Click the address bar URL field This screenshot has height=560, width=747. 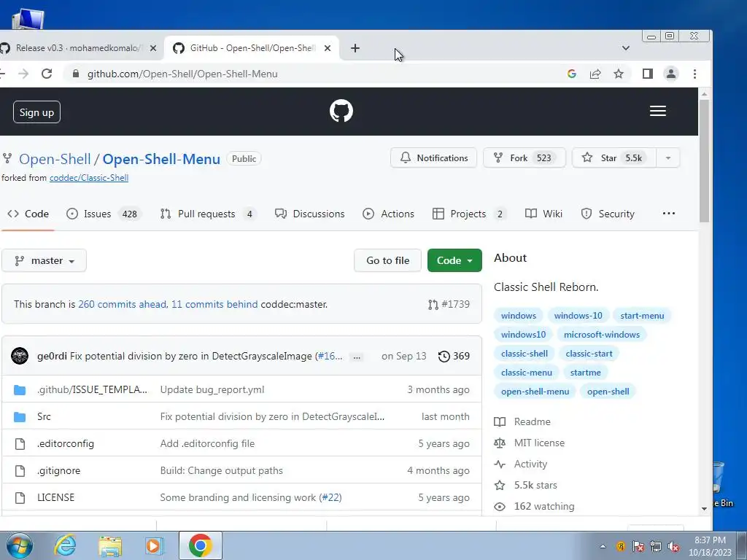314,74
